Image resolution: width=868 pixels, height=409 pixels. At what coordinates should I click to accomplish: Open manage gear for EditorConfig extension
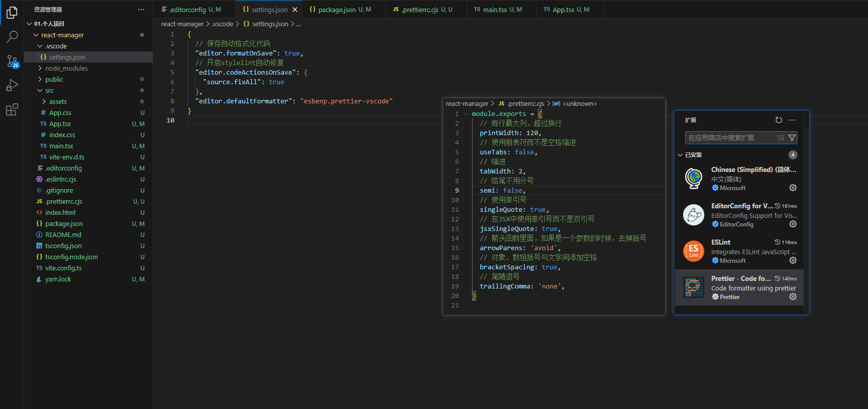pyautogui.click(x=793, y=224)
